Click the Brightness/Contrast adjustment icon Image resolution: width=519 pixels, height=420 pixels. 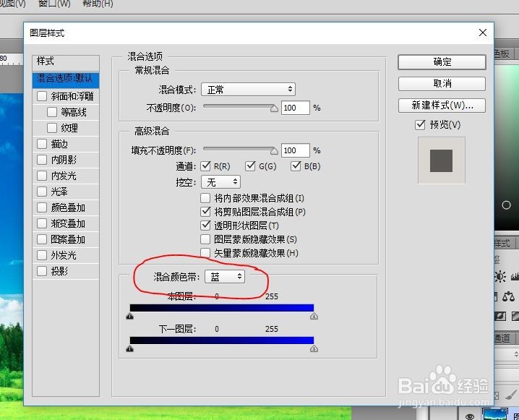point(499,276)
